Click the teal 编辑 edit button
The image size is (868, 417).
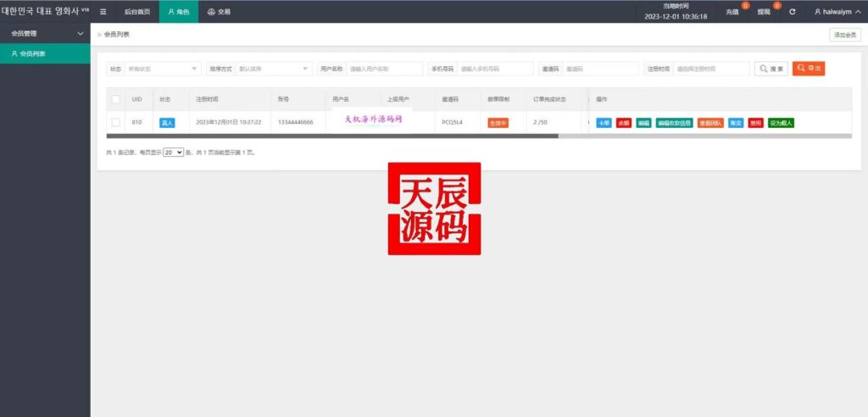[x=643, y=123]
